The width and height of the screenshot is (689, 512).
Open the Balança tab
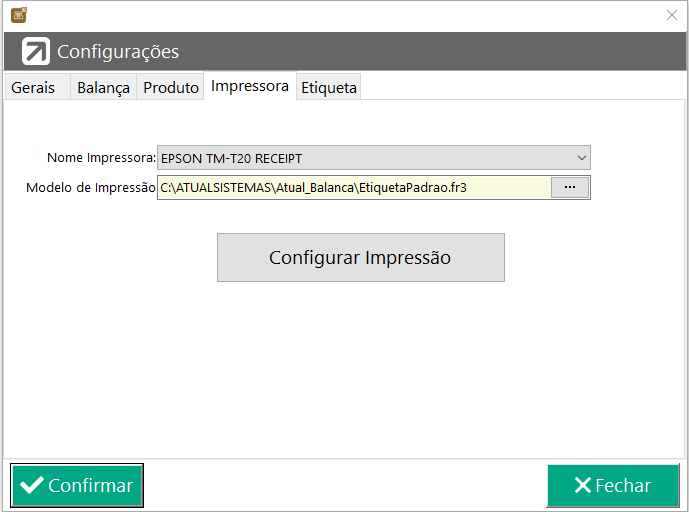point(103,87)
